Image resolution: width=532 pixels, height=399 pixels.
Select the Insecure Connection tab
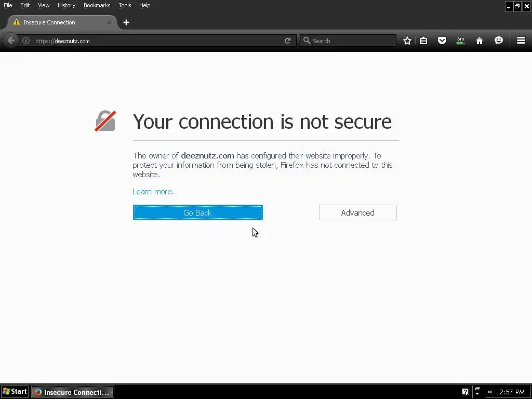(x=62, y=22)
